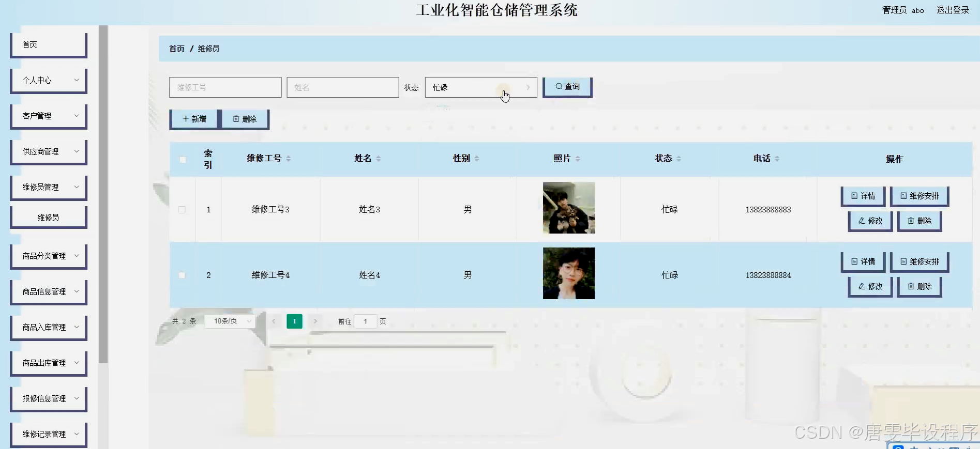The height and width of the screenshot is (449, 980).
Task: Click 删除 for 维修工号3 row
Action: coord(919,221)
